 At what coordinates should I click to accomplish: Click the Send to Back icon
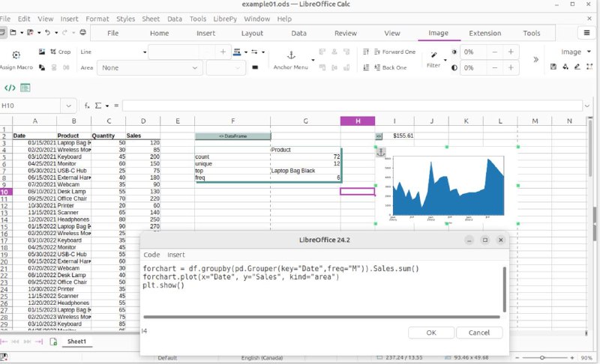[366, 67]
